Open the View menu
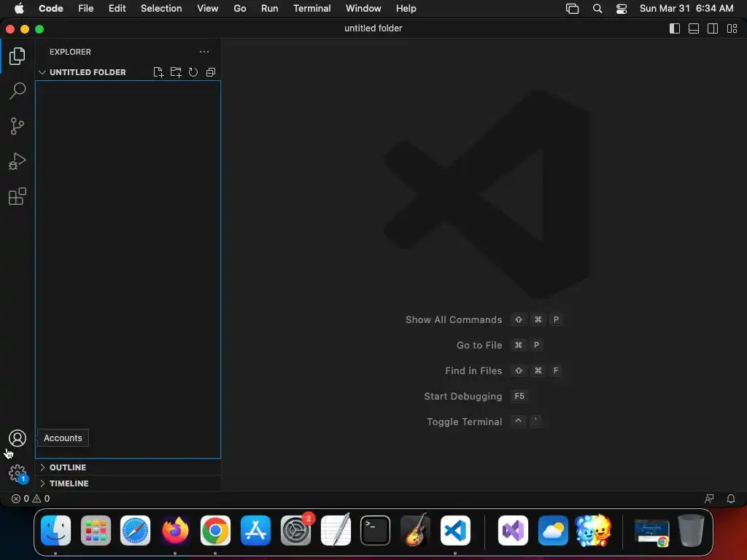 tap(208, 9)
